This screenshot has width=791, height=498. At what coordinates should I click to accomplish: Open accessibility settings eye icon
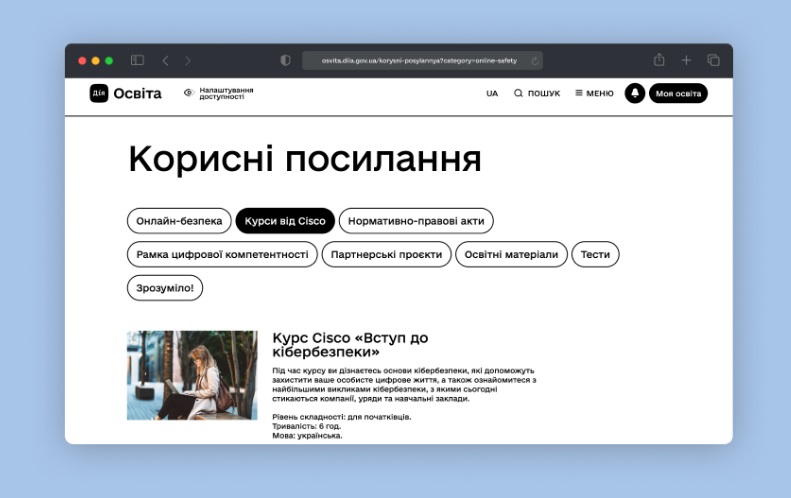(x=188, y=93)
